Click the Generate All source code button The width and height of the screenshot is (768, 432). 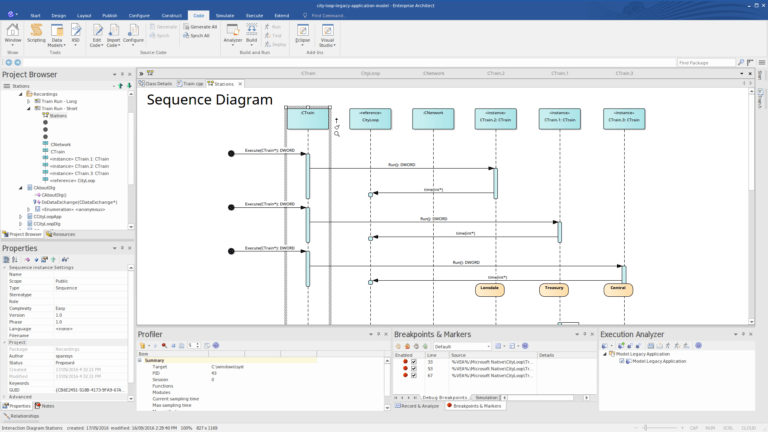pos(198,27)
